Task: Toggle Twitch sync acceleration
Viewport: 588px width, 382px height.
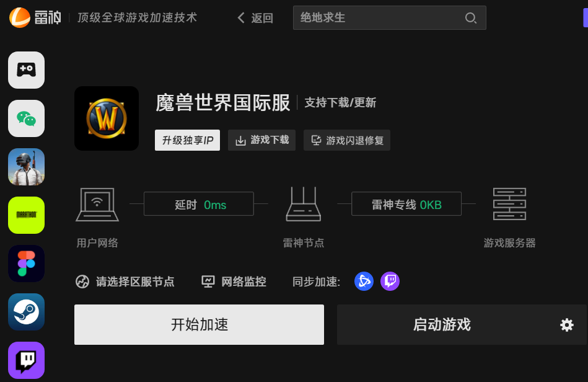Action: click(390, 281)
